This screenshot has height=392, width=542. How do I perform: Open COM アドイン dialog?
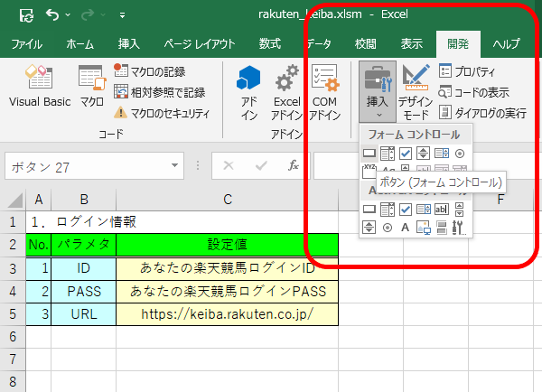coord(324,92)
